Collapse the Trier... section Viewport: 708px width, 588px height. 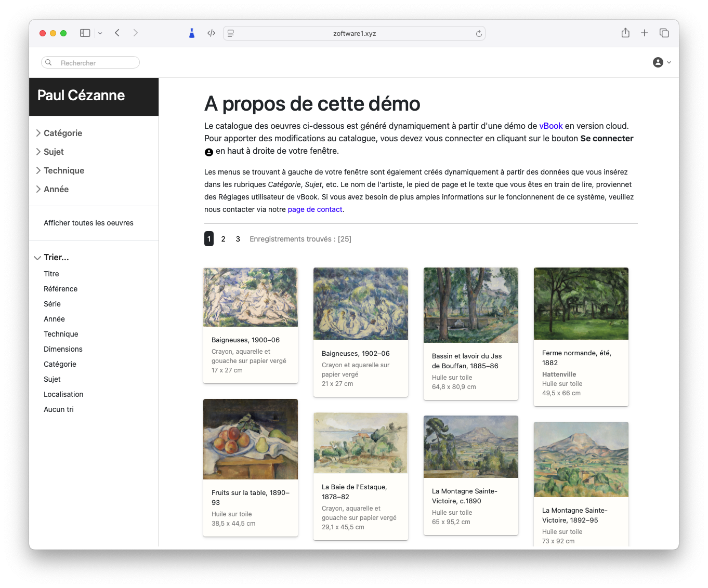click(x=56, y=257)
